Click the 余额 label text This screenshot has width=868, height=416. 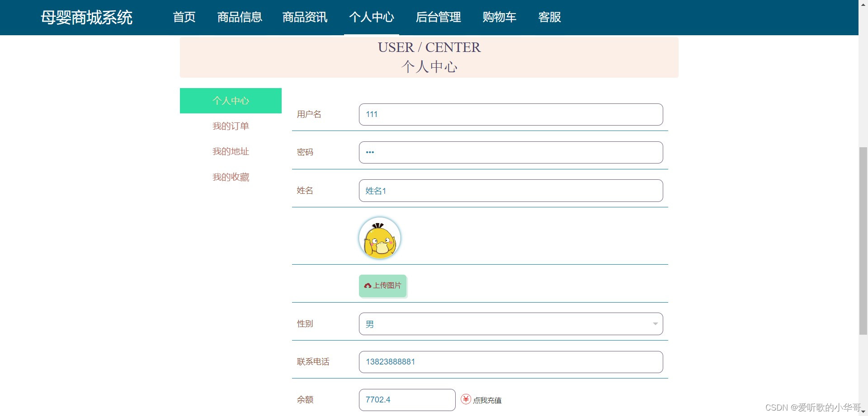pyautogui.click(x=305, y=400)
